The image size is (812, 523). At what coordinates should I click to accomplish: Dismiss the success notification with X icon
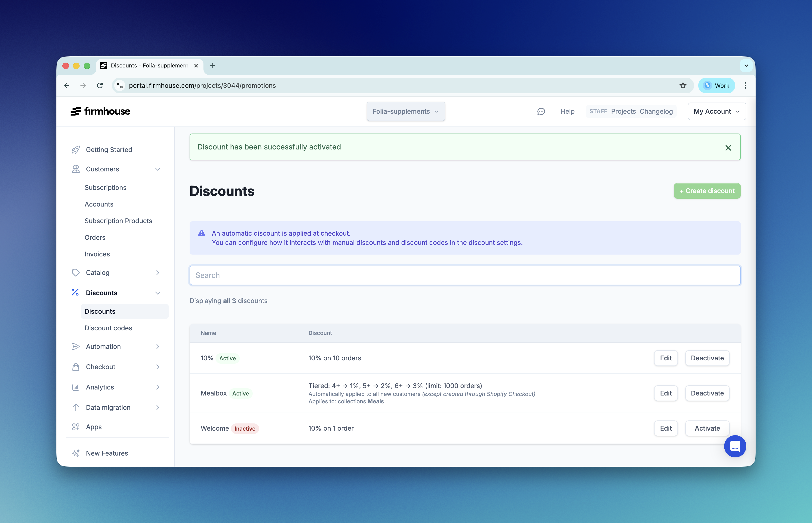point(728,148)
